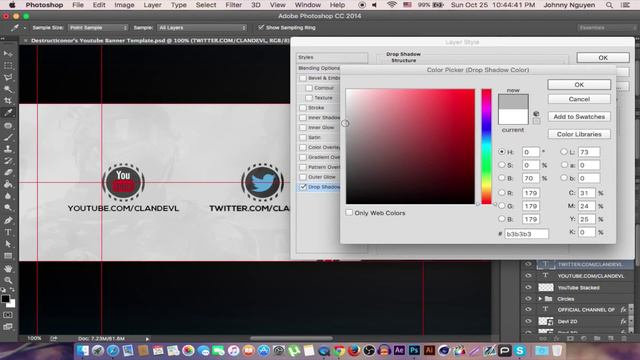Screen dimensions: 640x360
Task: Open the Image menu
Action: (124, 5)
